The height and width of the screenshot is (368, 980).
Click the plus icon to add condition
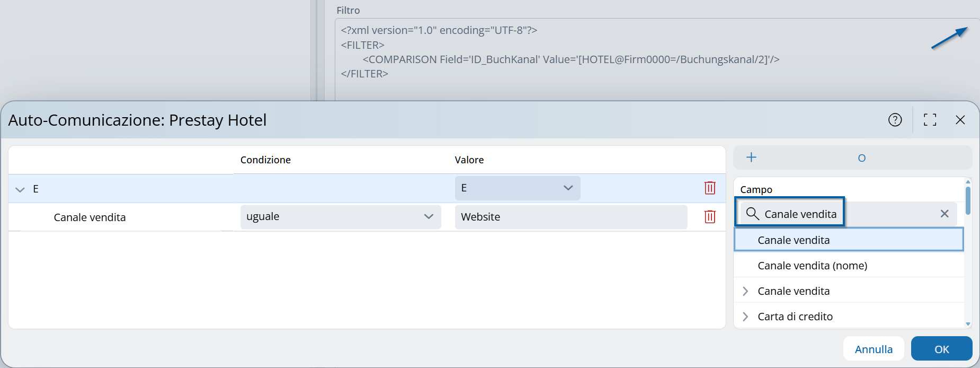[751, 157]
